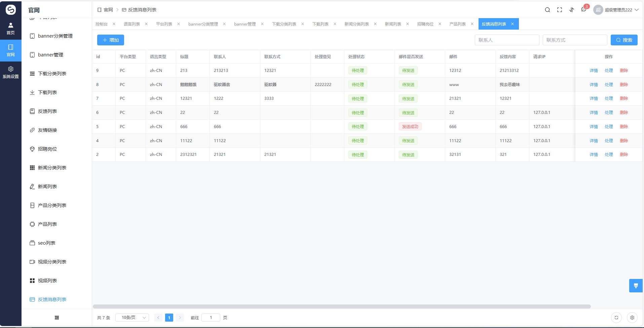Click the 增加 button

coord(111,40)
